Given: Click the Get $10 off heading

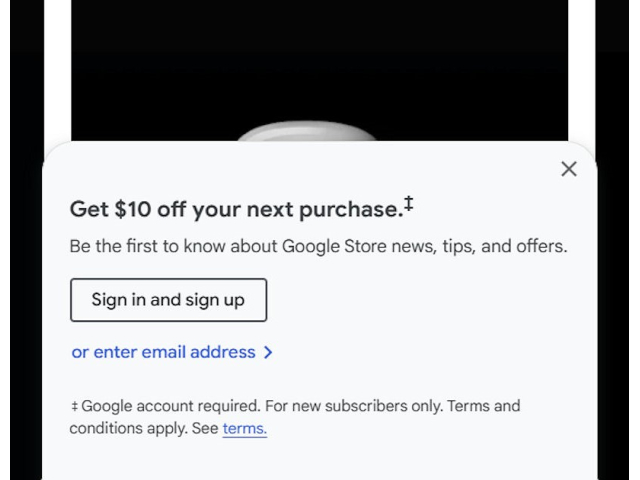Looking at the screenshot, I should pos(235,210).
